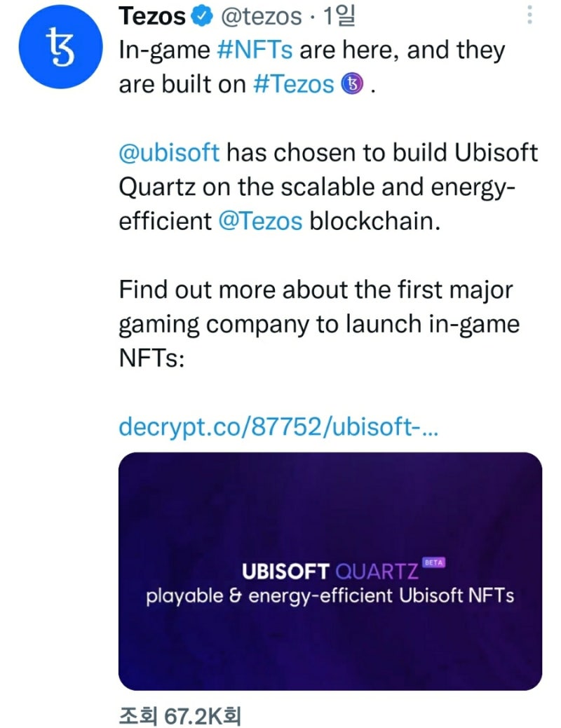Screen dimensions: 561x728
Task: View the 조회 67.2K회 view count
Action: click(180, 715)
